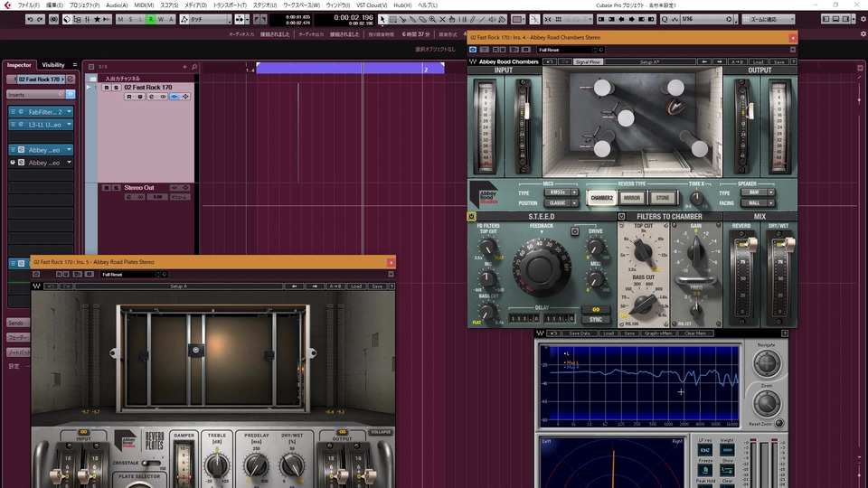The height and width of the screenshot is (488, 868).
Task: Open the MIDI(M) menu
Action: pyautogui.click(x=144, y=5)
